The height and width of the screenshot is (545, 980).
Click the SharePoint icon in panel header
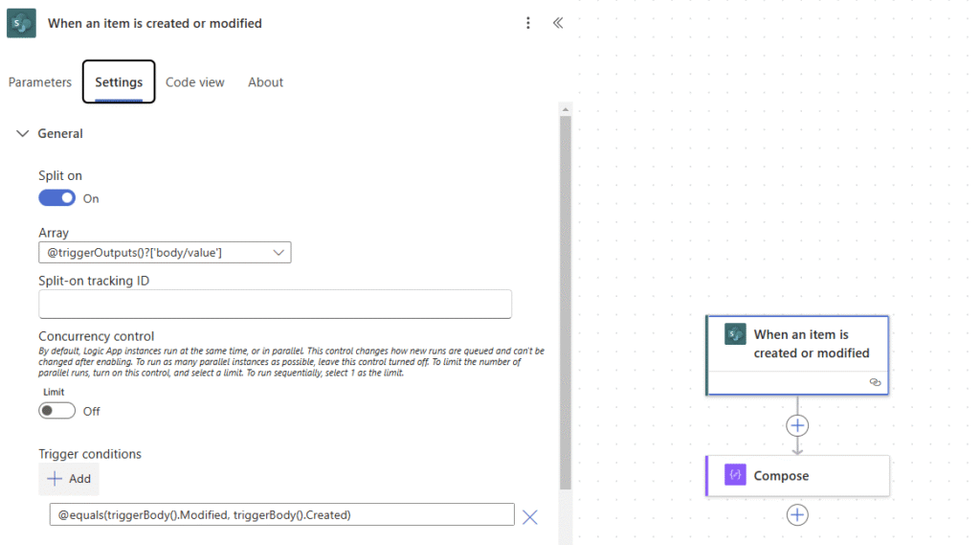pos(21,23)
